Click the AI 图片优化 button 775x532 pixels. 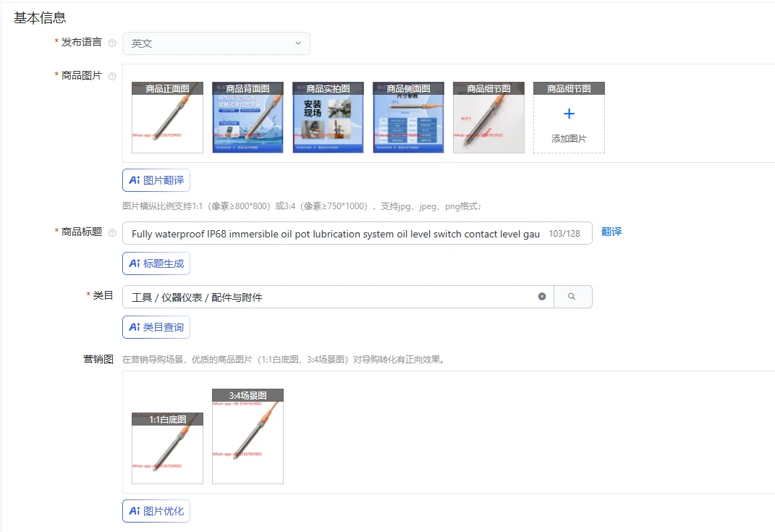coord(156,511)
